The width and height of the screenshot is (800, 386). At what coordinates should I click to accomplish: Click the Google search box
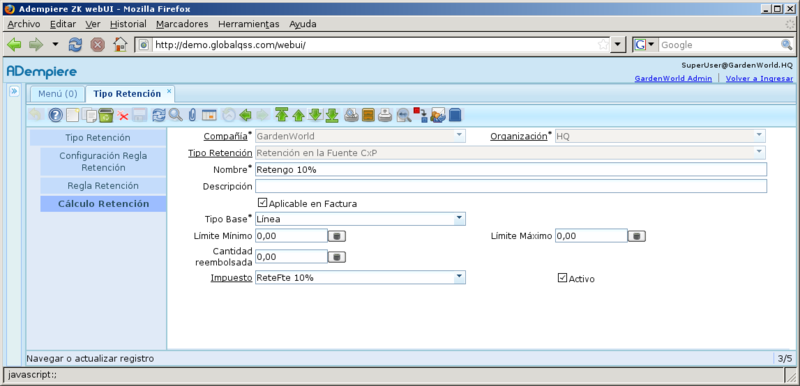(719, 45)
